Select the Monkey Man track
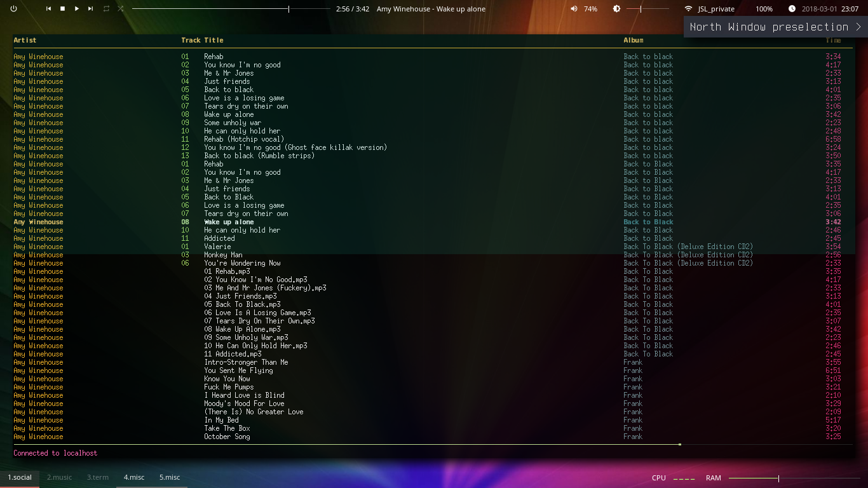Screen dimensions: 868x488 223,255
